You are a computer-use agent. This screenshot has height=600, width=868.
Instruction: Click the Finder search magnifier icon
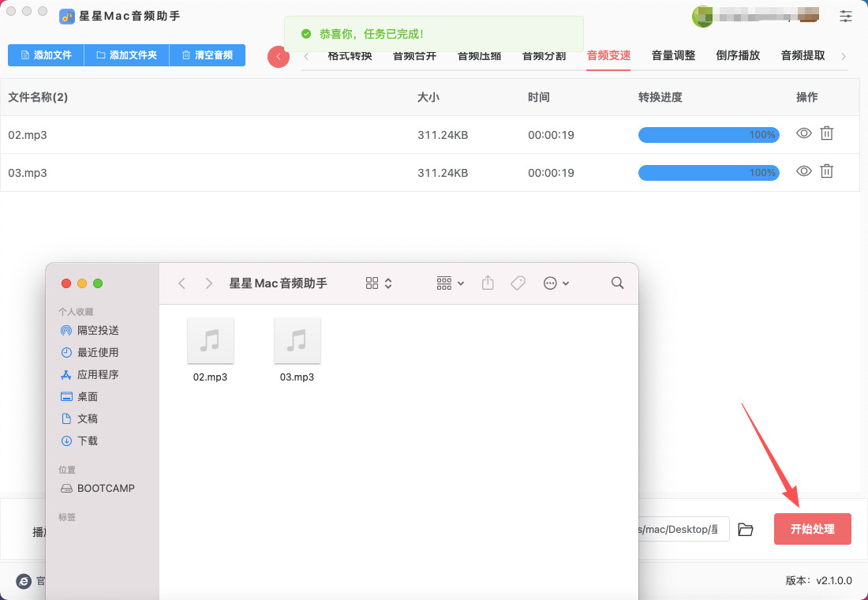(618, 283)
